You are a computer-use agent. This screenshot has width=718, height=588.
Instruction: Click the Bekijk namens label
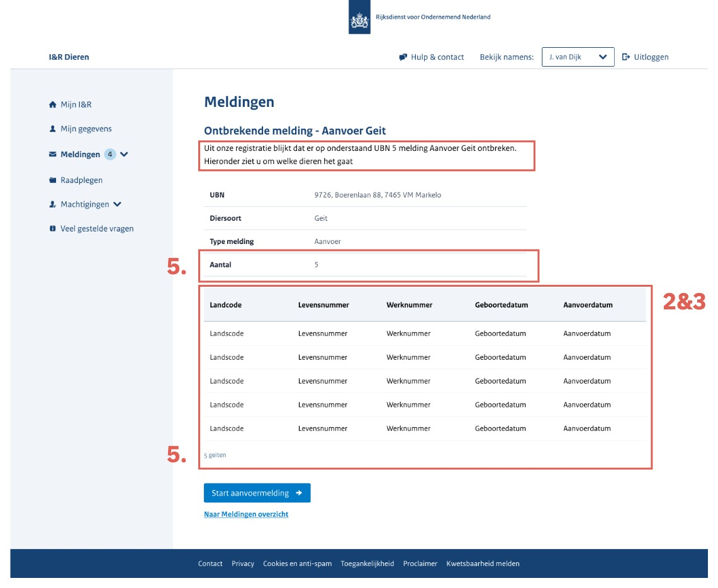click(507, 57)
